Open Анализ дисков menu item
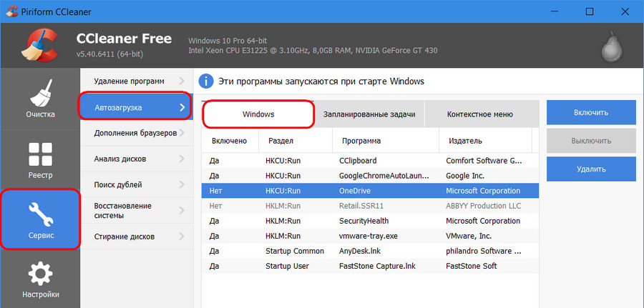 (x=137, y=159)
